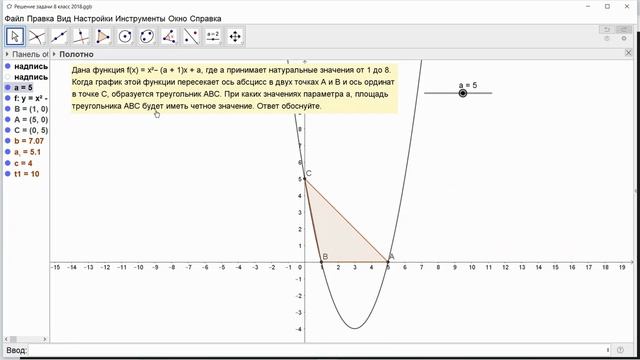Show the hidden second надпись object

click(8, 77)
